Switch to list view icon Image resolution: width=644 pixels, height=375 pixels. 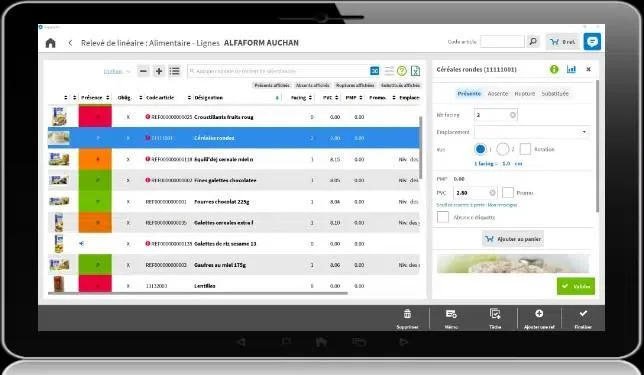click(175, 71)
